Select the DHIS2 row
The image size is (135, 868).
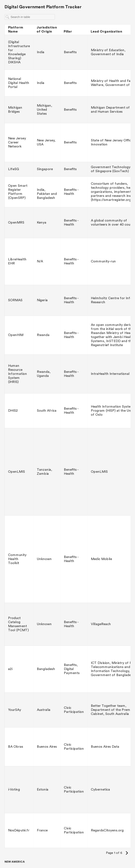67,410
